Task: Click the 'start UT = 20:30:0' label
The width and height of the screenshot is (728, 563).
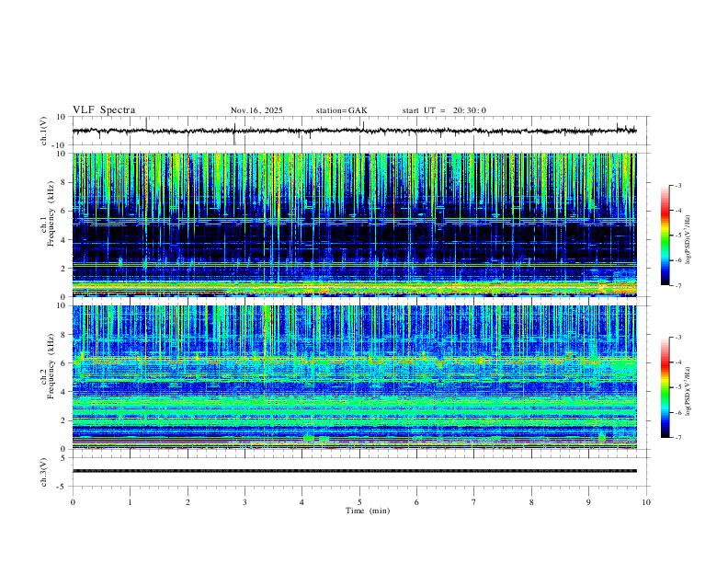Action: coord(444,110)
